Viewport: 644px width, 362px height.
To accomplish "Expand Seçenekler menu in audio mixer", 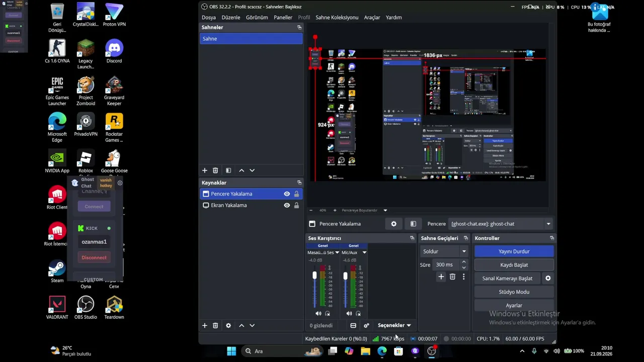I will (x=394, y=325).
